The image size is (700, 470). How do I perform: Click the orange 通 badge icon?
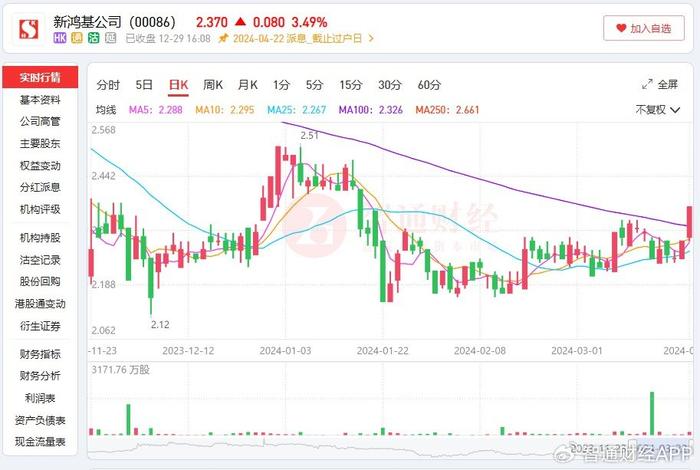tap(77, 38)
